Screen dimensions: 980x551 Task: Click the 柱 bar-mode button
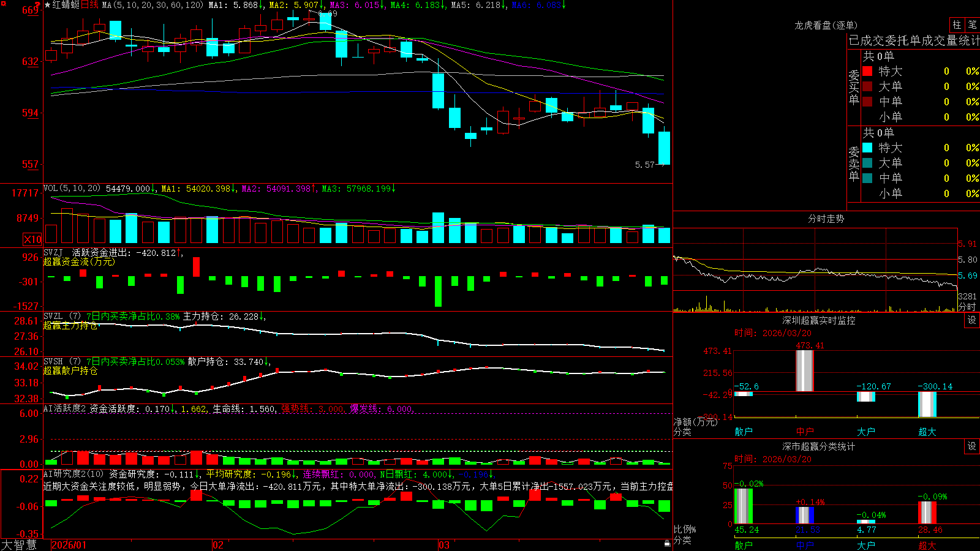pyautogui.click(x=957, y=24)
